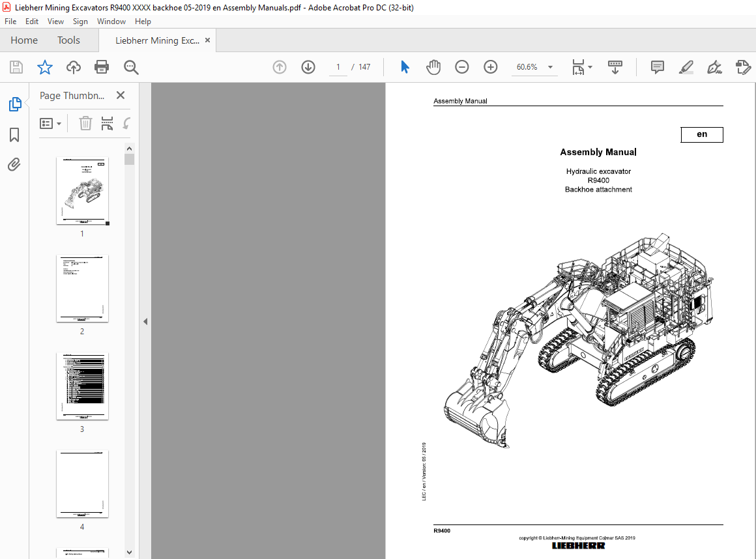Click the R9400 footer label
This screenshot has width=756, height=559.
click(x=442, y=530)
